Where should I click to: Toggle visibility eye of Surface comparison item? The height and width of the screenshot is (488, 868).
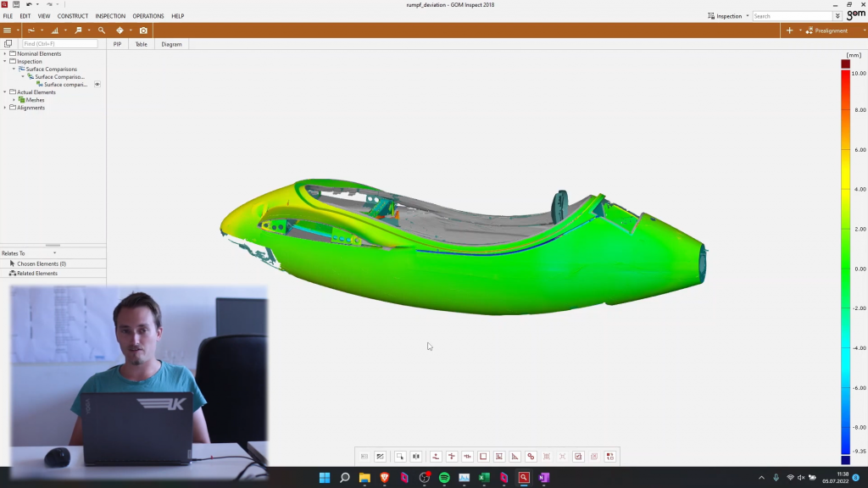[97, 85]
